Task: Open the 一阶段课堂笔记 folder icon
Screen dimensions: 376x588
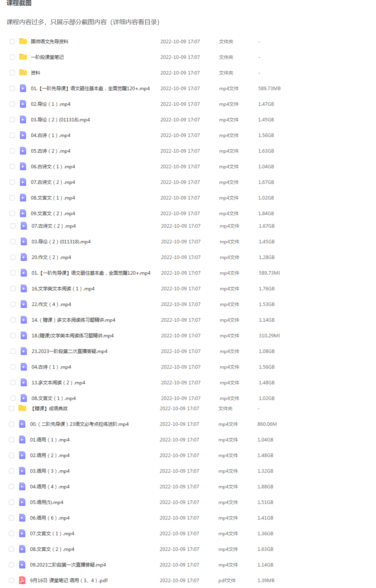Action: click(x=23, y=57)
